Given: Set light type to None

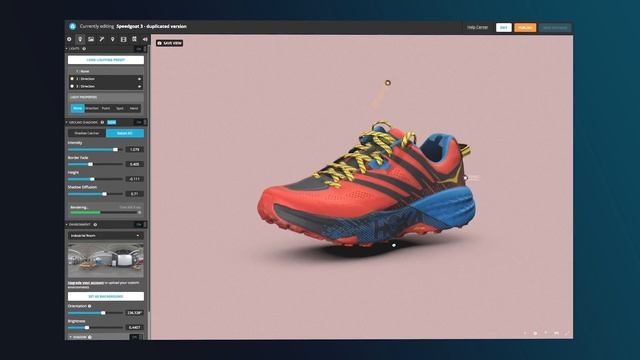Looking at the screenshot, I should (x=78, y=108).
